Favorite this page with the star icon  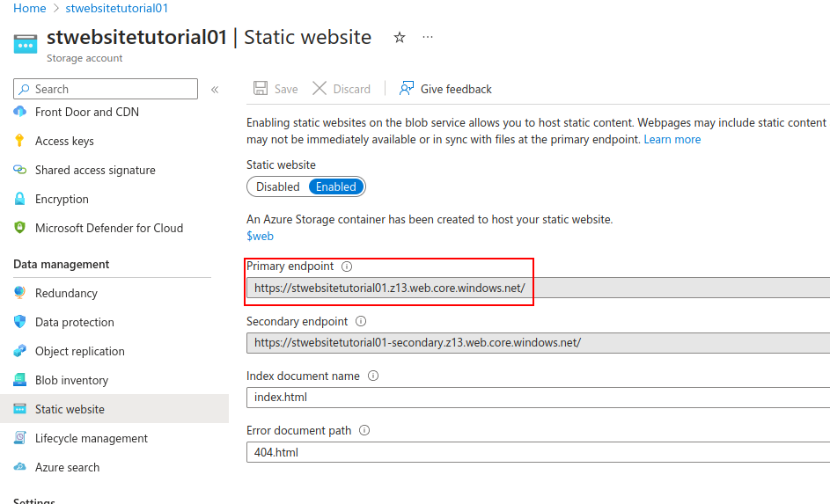click(x=400, y=38)
